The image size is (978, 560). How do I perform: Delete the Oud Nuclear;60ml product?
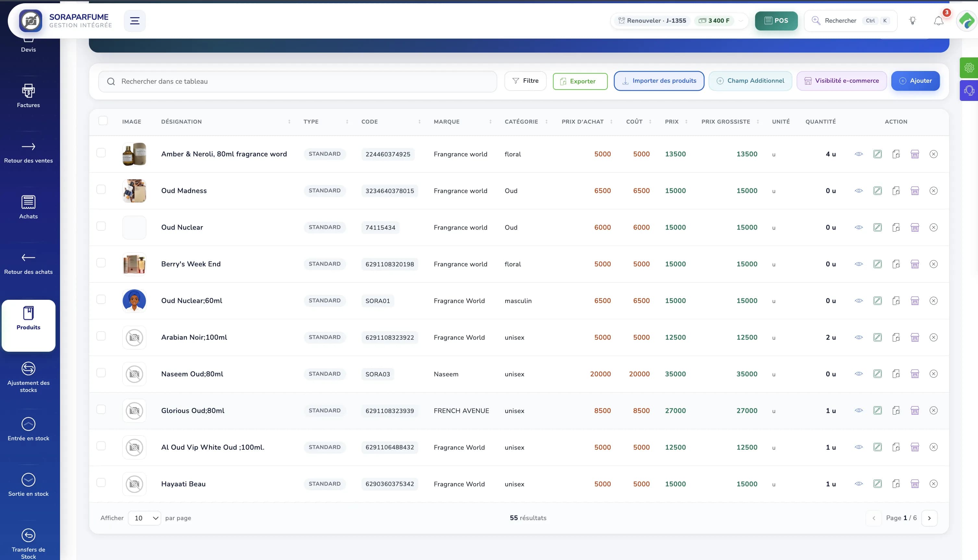(934, 301)
